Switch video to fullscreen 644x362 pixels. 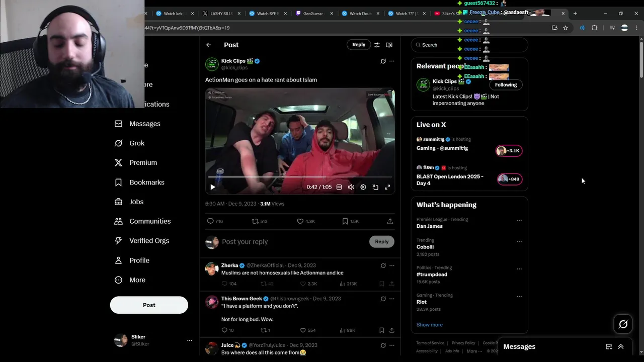[387, 187]
